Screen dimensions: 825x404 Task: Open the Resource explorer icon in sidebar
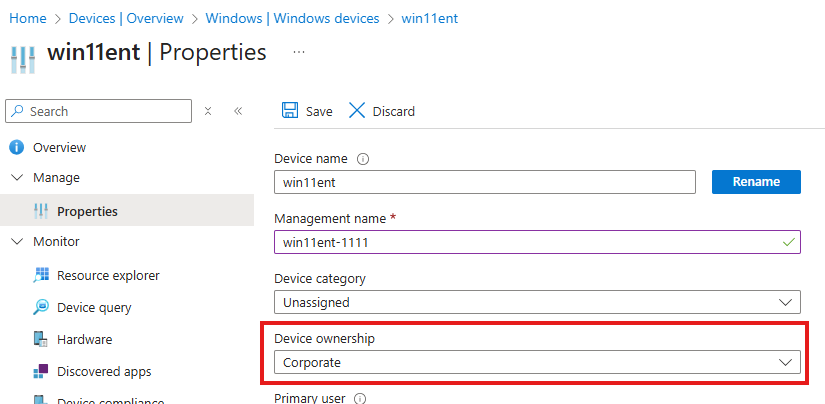tap(41, 275)
